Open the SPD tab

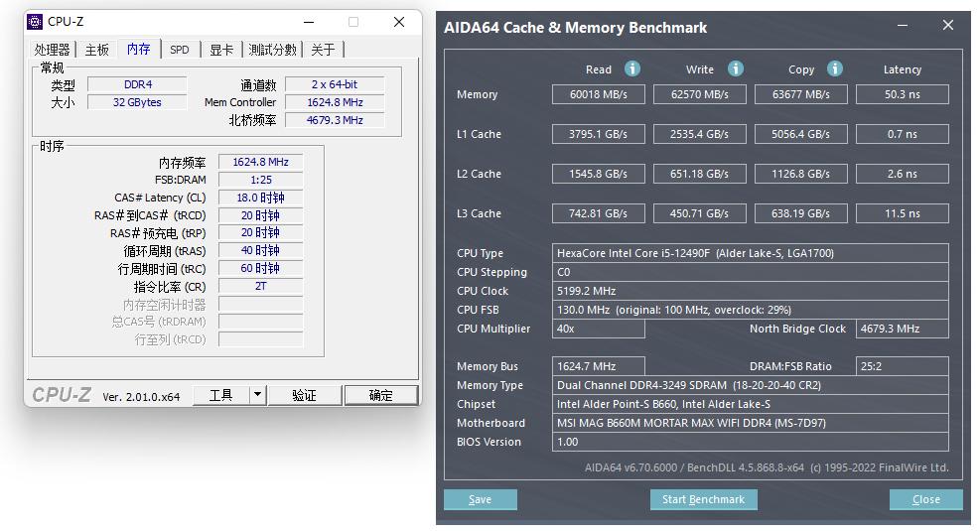point(180,50)
